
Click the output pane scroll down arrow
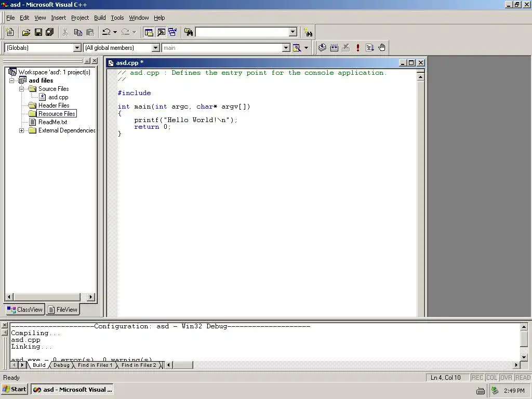coord(524,357)
